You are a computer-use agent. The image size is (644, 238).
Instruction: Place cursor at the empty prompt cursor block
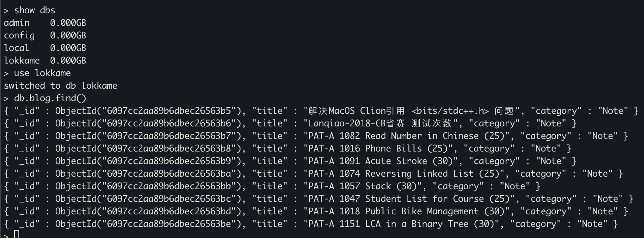(x=16, y=234)
